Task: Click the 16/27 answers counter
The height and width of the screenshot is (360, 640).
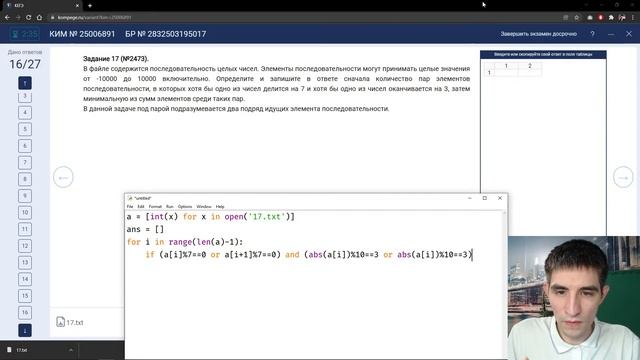Action: (25, 64)
